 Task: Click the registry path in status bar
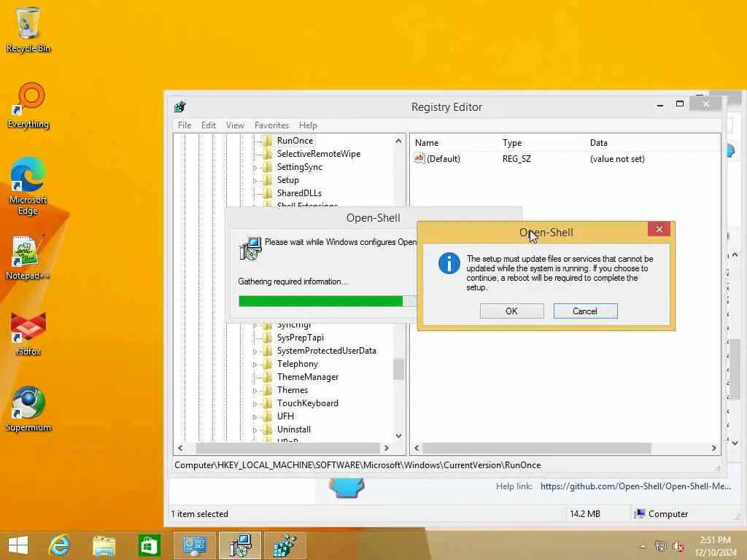click(x=357, y=465)
